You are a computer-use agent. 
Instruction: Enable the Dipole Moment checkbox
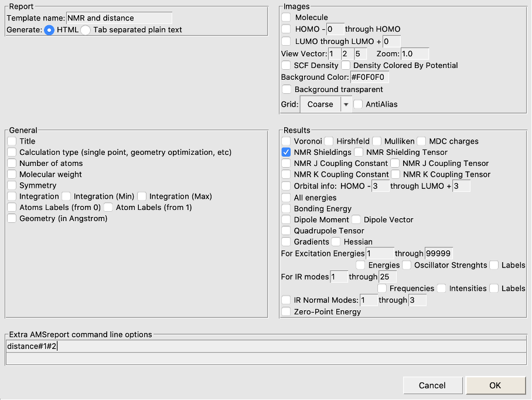point(286,219)
